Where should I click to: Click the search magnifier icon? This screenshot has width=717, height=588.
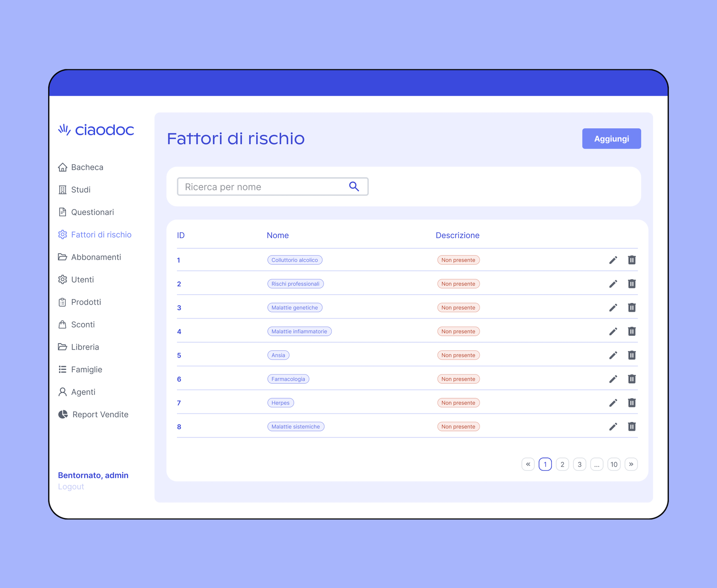pyautogui.click(x=354, y=186)
